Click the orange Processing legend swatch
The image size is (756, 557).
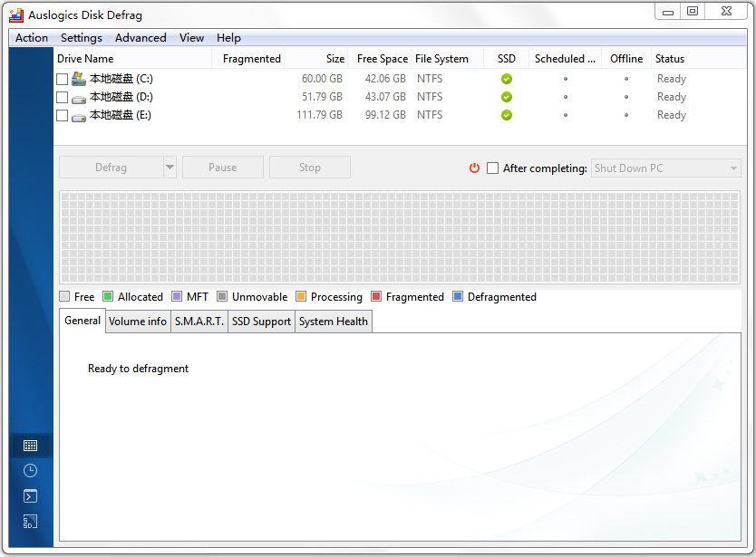pyautogui.click(x=301, y=296)
